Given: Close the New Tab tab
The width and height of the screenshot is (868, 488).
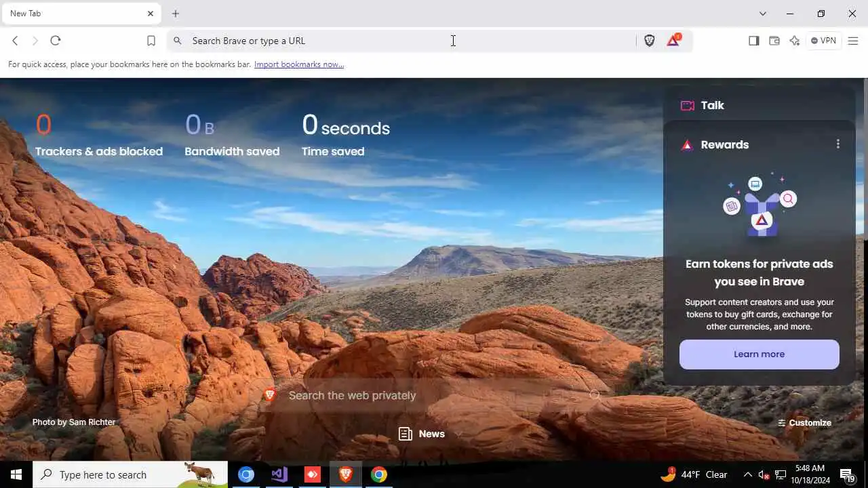Looking at the screenshot, I should pyautogui.click(x=151, y=14).
